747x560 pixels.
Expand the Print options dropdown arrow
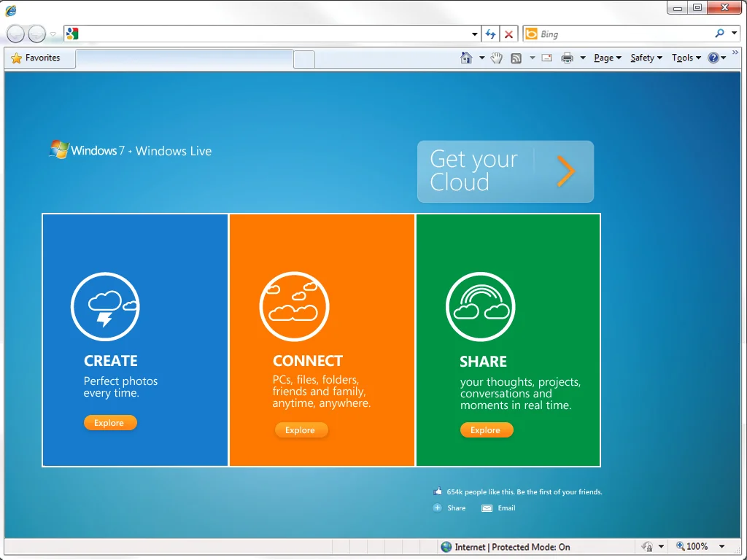pyautogui.click(x=583, y=58)
